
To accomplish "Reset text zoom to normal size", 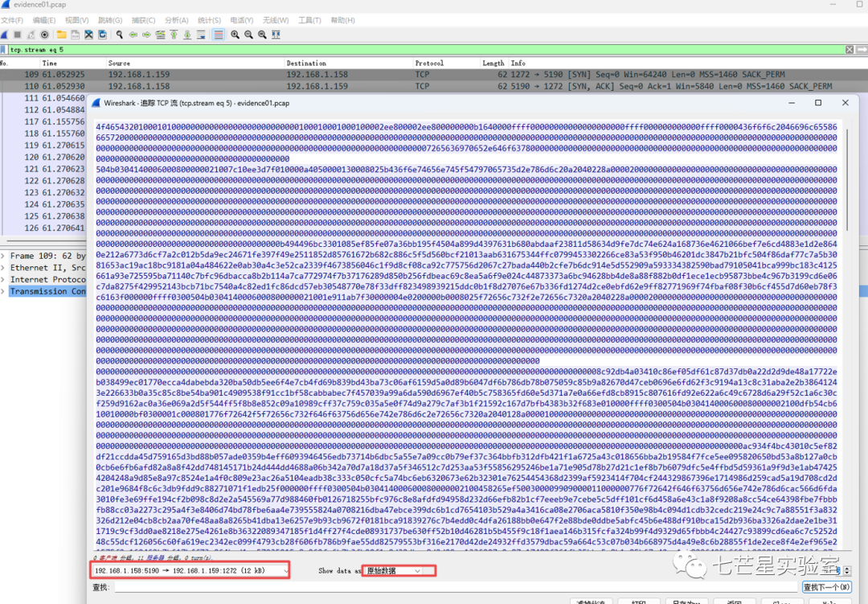I will click(262, 35).
